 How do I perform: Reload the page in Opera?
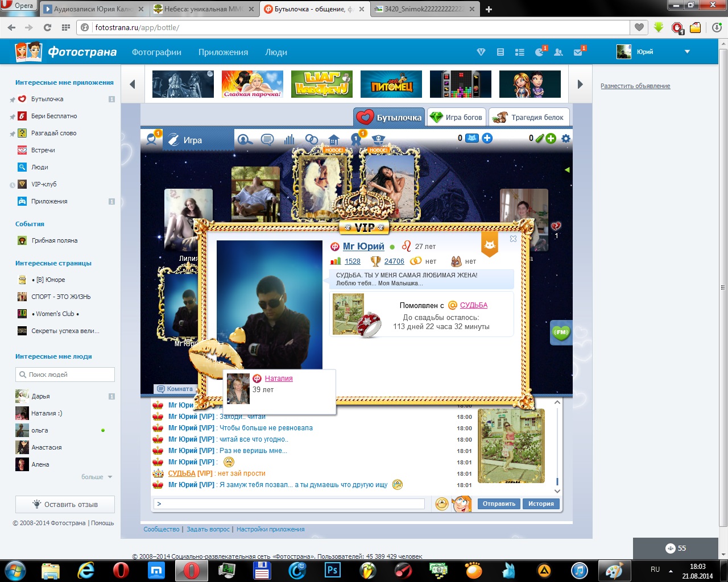click(47, 27)
